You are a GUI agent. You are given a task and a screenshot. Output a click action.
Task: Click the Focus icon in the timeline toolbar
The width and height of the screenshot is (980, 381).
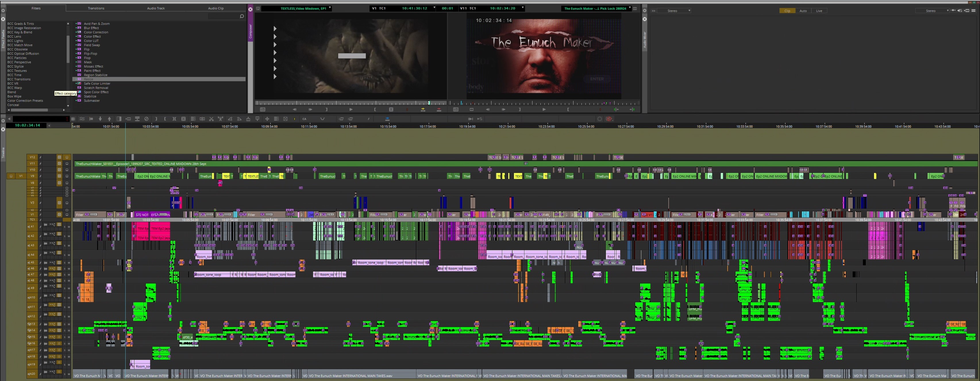285,119
